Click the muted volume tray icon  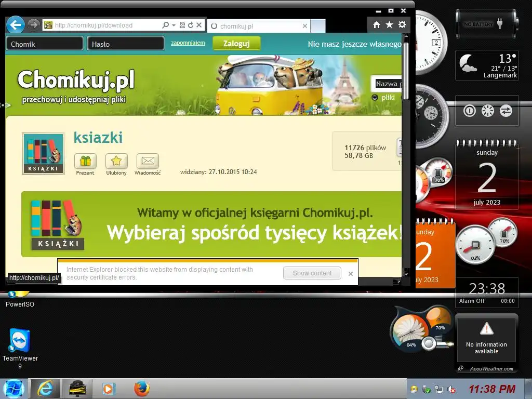coord(451,389)
